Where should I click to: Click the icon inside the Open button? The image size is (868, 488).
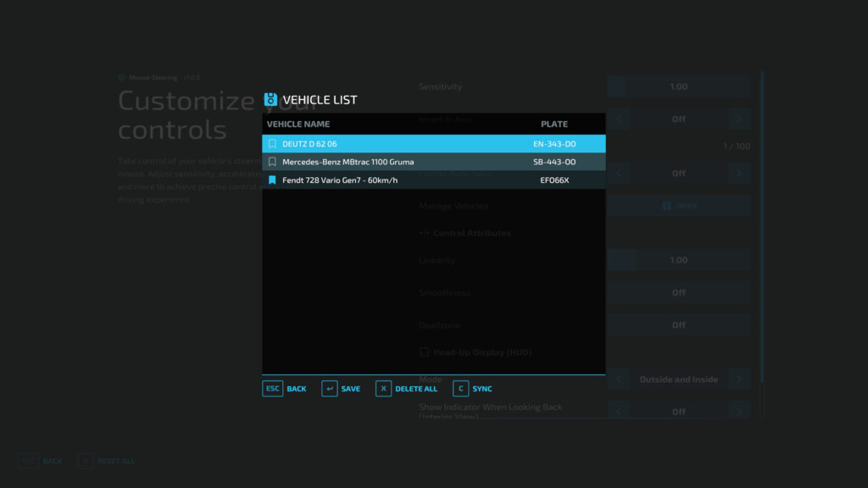[665, 206]
